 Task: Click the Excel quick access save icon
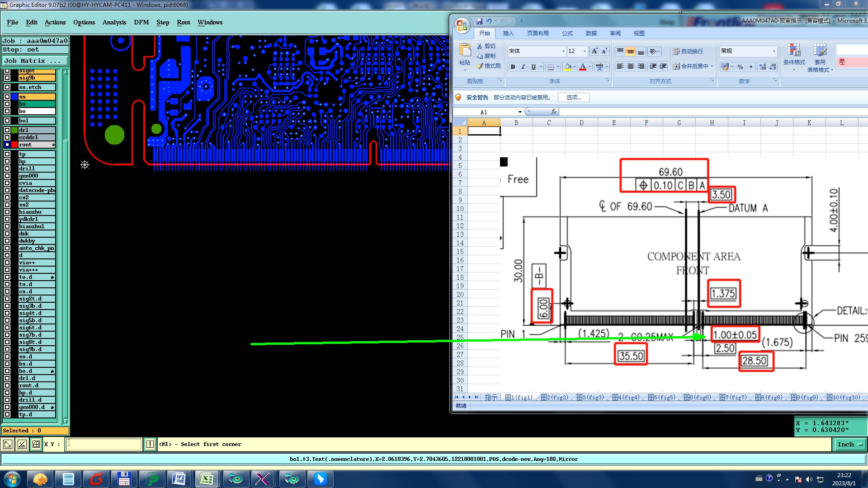click(479, 21)
